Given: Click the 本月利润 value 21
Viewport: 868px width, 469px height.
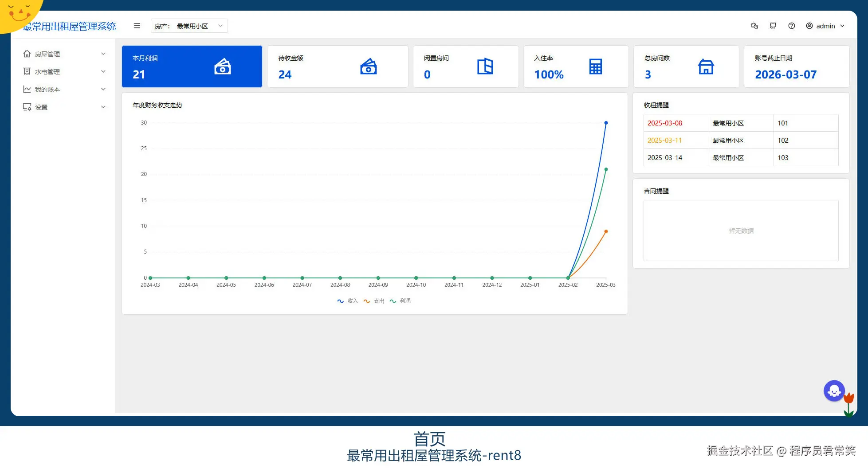Looking at the screenshot, I should pos(139,74).
